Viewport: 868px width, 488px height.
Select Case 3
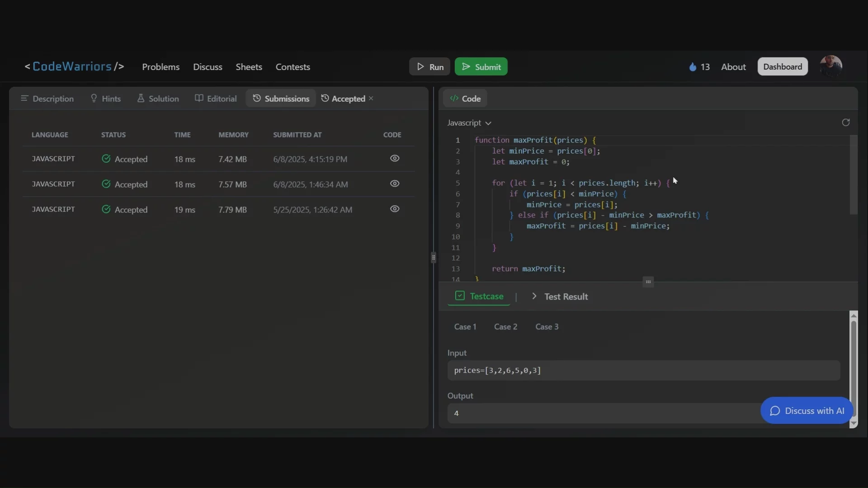pos(547,327)
